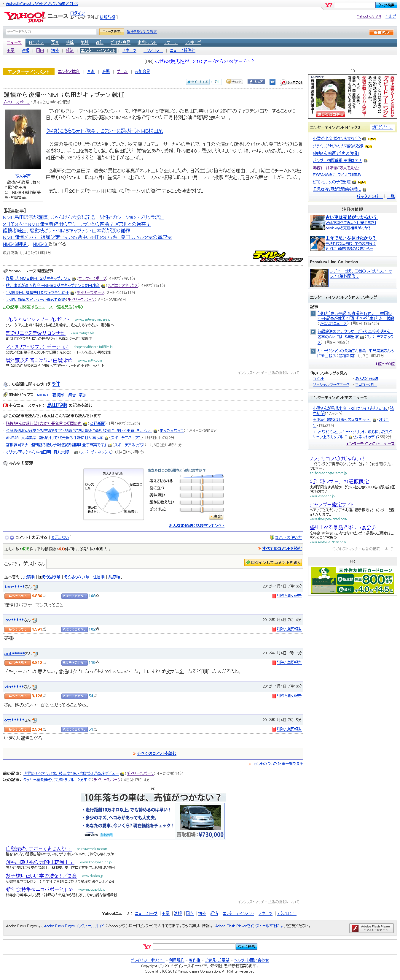Share the article via the Facebook button
The width and height of the screenshot is (400, 980).
pos(256,82)
